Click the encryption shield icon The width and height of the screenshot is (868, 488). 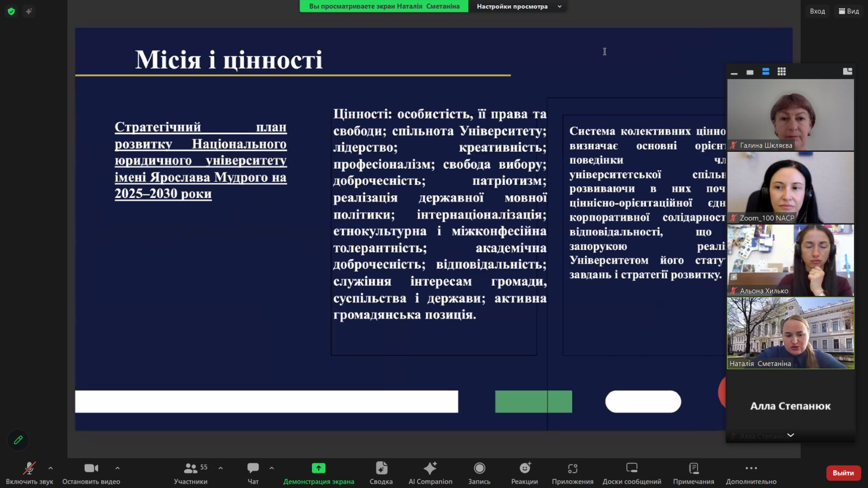11,11
